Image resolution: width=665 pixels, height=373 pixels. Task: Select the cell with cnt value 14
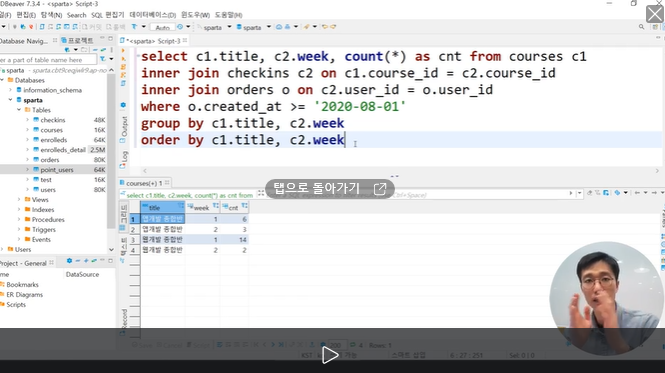[234, 240]
